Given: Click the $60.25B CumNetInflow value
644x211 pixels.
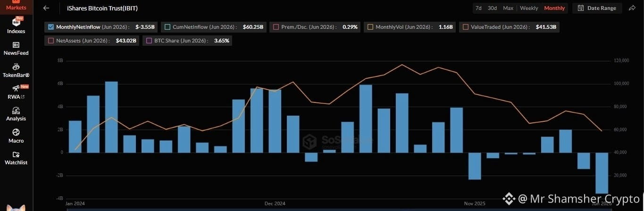Looking at the screenshot, I should 253,27.
